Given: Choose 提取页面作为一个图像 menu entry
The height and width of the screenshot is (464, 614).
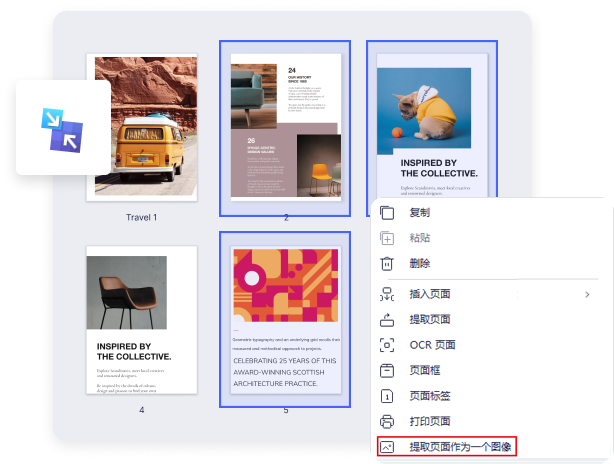Looking at the screenshot, I should (460, 447).
